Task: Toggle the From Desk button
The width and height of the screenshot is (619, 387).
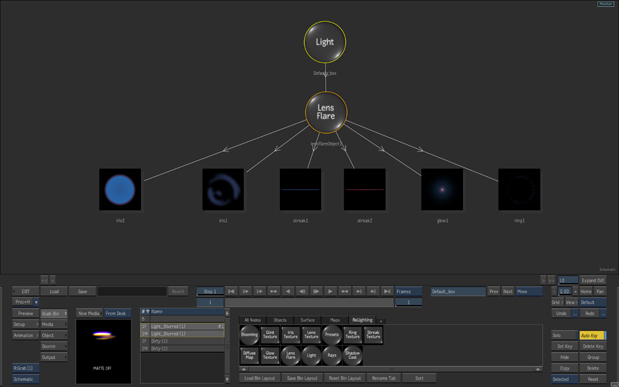Action: point(117,313)
